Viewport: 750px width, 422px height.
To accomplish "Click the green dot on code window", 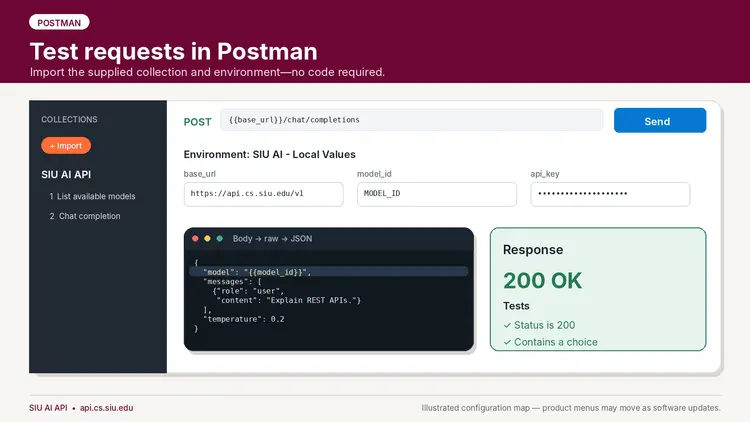I will click(220, 238).
